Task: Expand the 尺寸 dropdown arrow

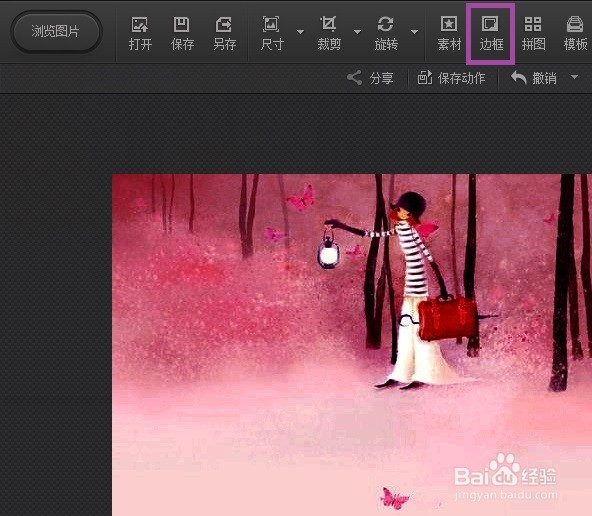Action: tap(301, 32)
